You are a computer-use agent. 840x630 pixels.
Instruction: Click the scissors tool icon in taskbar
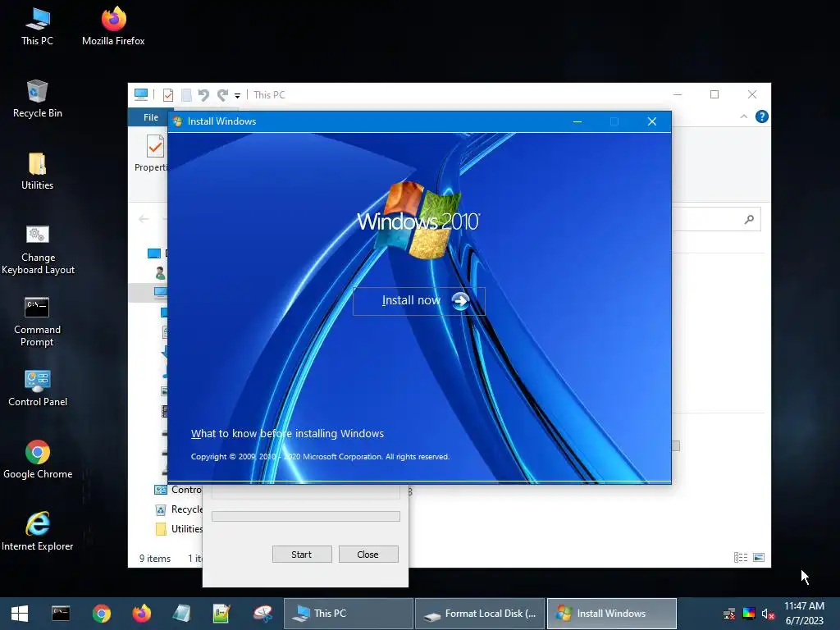point(262,614)
